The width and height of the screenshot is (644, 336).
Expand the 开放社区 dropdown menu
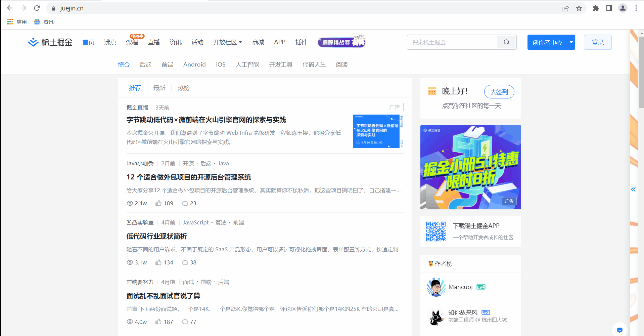pos(227,42)
